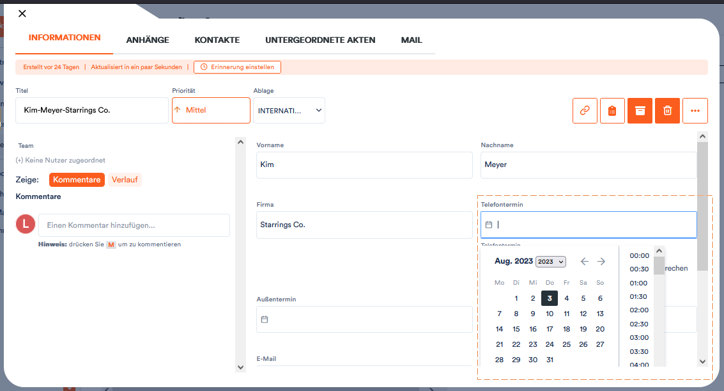This screenshot has width=724, height=391.
Task: Select August 15 in the calendar
Action: click(516, 329)
